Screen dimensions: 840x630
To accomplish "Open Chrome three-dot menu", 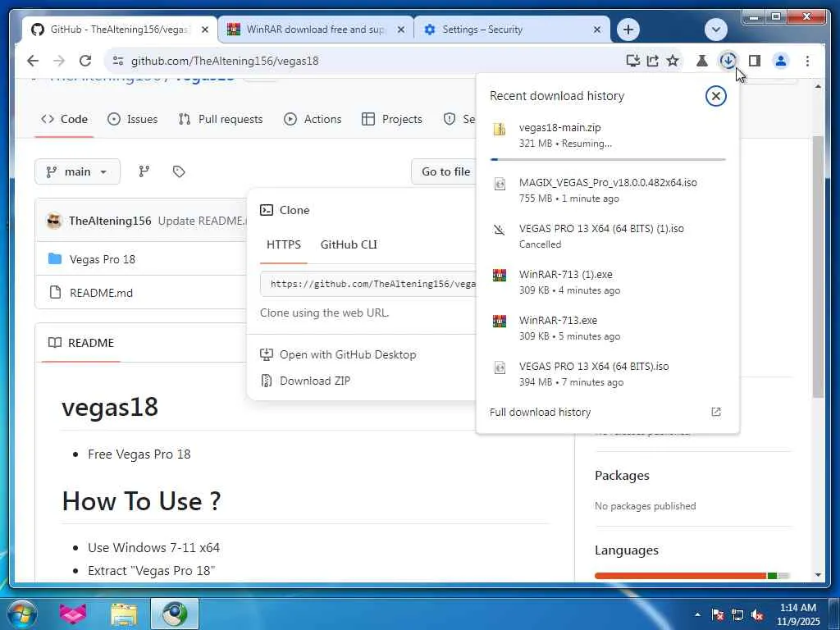I will click(807, 61).
